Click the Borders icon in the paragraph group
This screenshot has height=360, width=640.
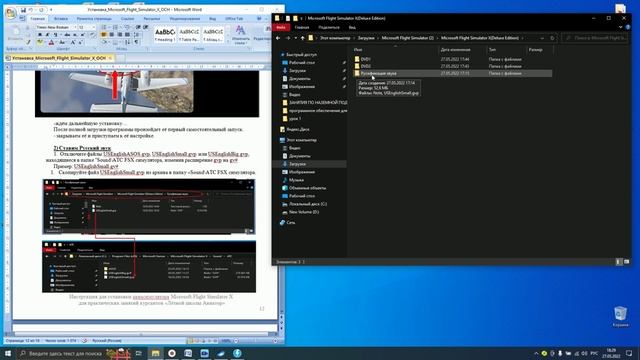(x=115, y=42)
